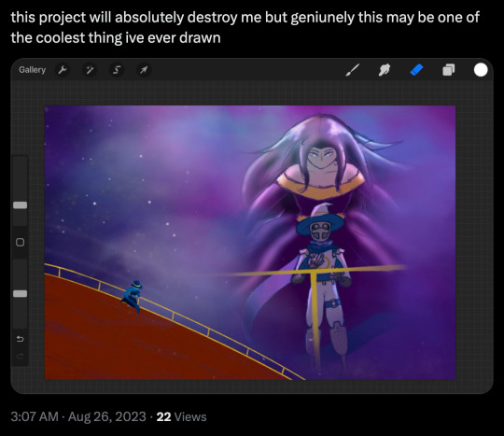Viewport: 504px width, 436px height.
Task: Activate the Transform arrow tool
Action: [x=144, y=70]
